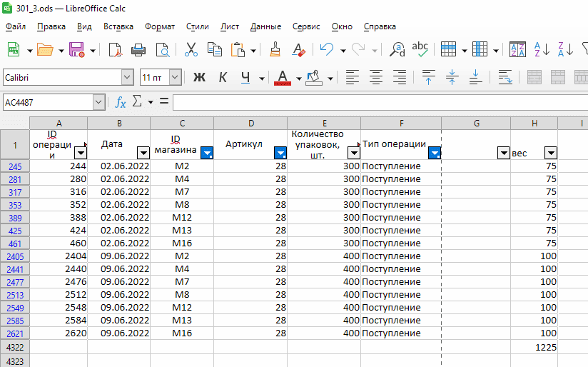Open the Function Wizard fx icon
This screenshot has height=367, width=588.
(x=121, y=102)
